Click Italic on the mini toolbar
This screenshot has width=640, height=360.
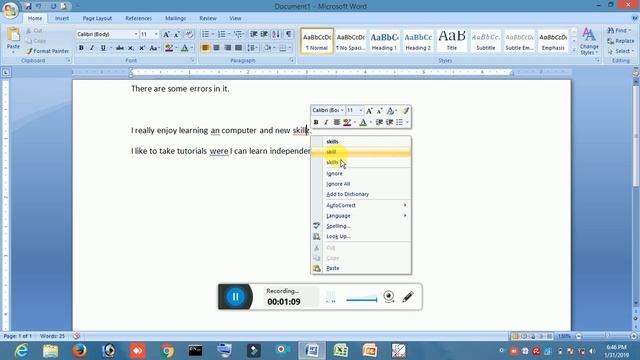point(326,122)
